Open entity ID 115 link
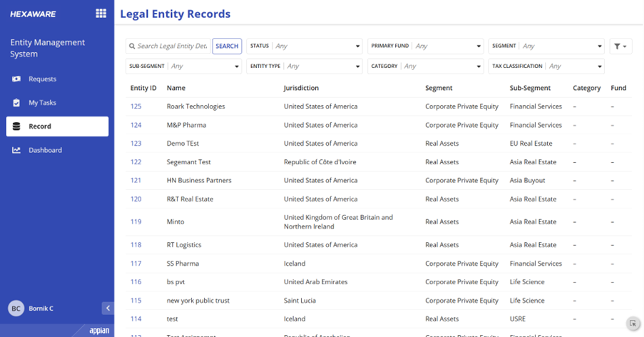This screenshot has height=337, width=644. point(136,300)
